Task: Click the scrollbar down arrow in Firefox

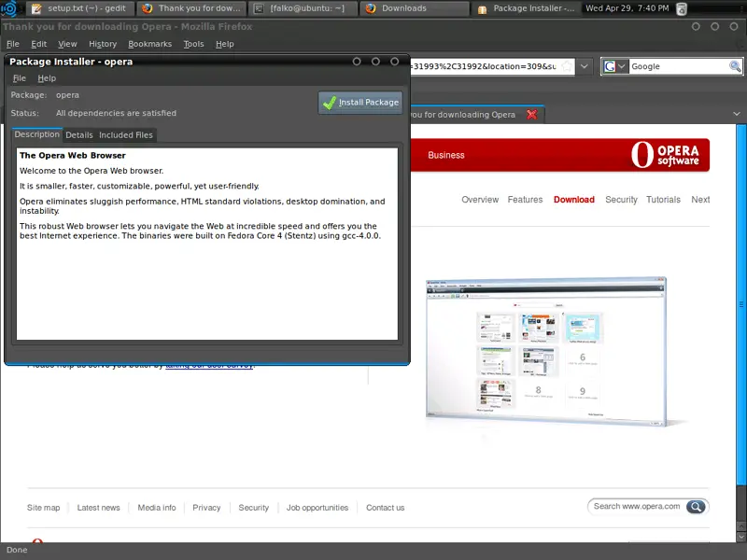Action: tap(740, 537)
